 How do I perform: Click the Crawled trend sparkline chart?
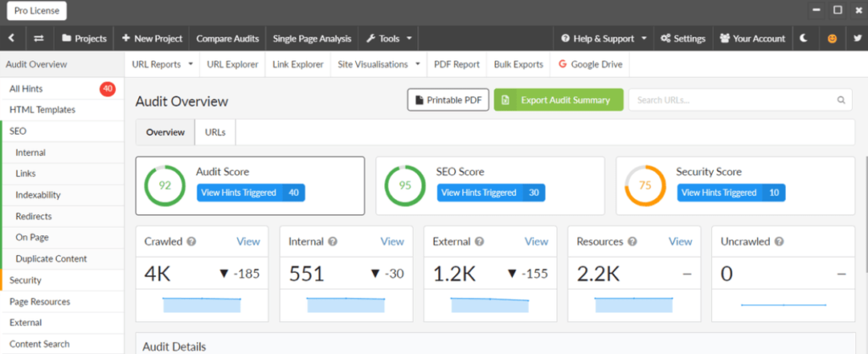pos(202,305)
